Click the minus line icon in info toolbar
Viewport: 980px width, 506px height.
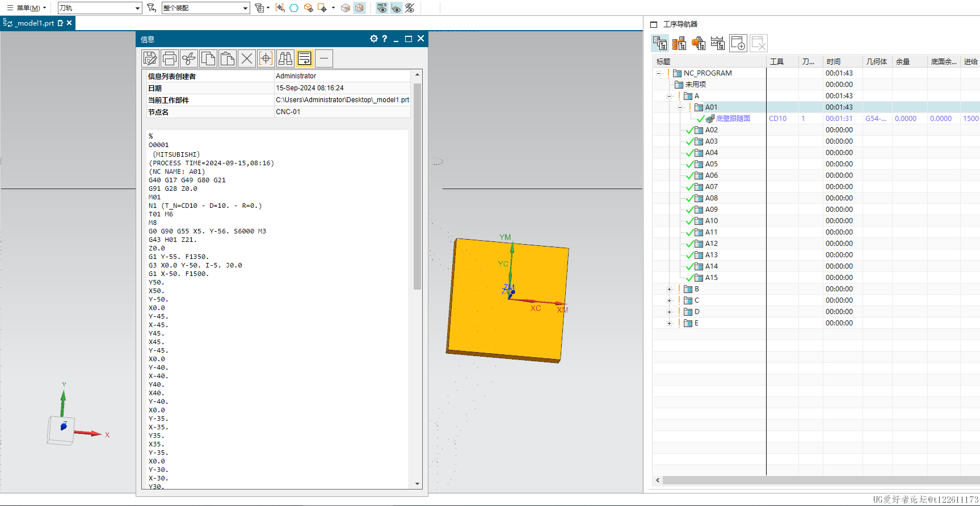click(324, 58)
